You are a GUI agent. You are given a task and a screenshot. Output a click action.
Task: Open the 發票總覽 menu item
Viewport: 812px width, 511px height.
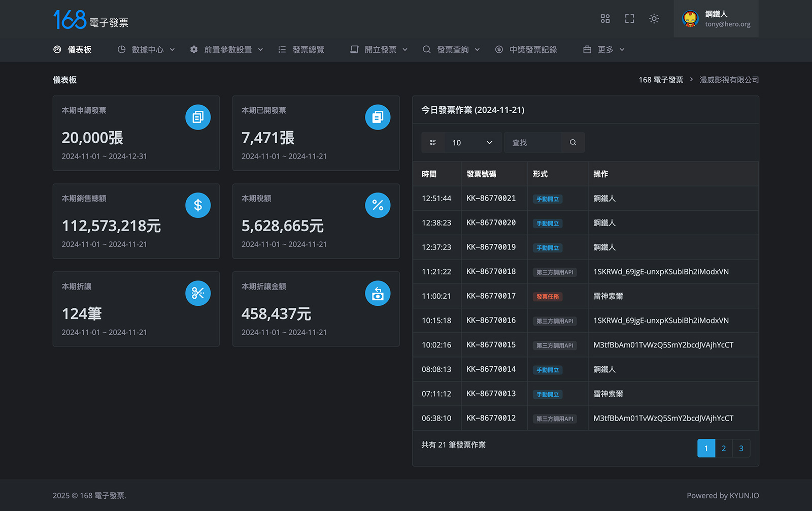point(301,50)
